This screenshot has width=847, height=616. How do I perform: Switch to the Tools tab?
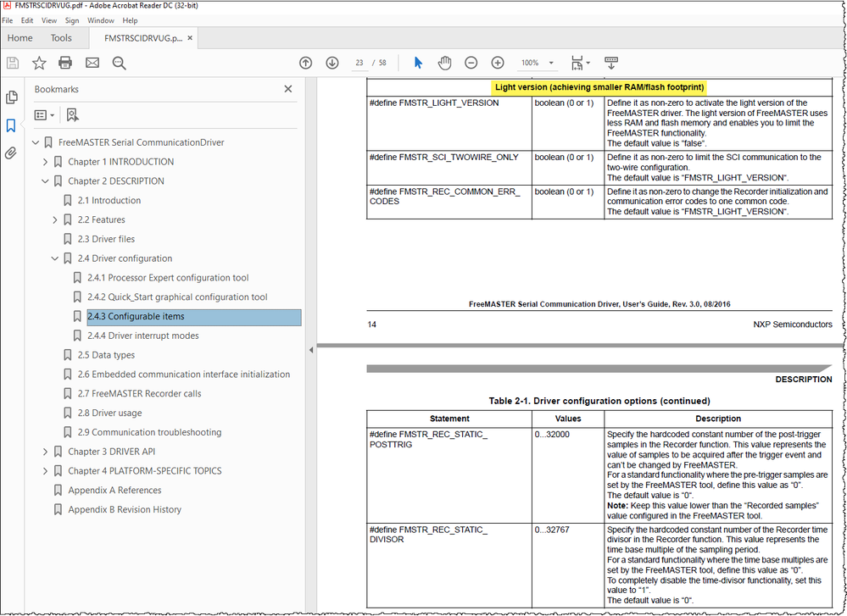[61, 38]
